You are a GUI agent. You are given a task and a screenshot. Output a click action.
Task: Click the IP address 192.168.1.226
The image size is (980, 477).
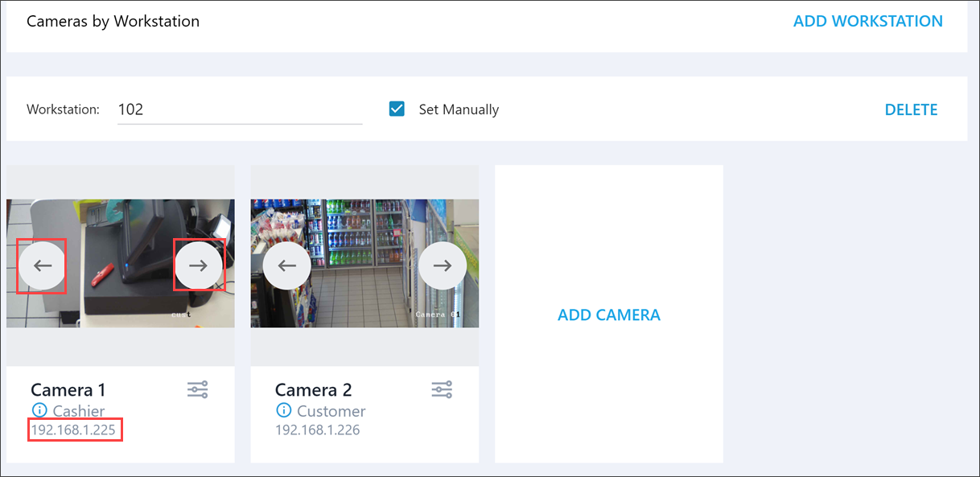coord(317,430)
